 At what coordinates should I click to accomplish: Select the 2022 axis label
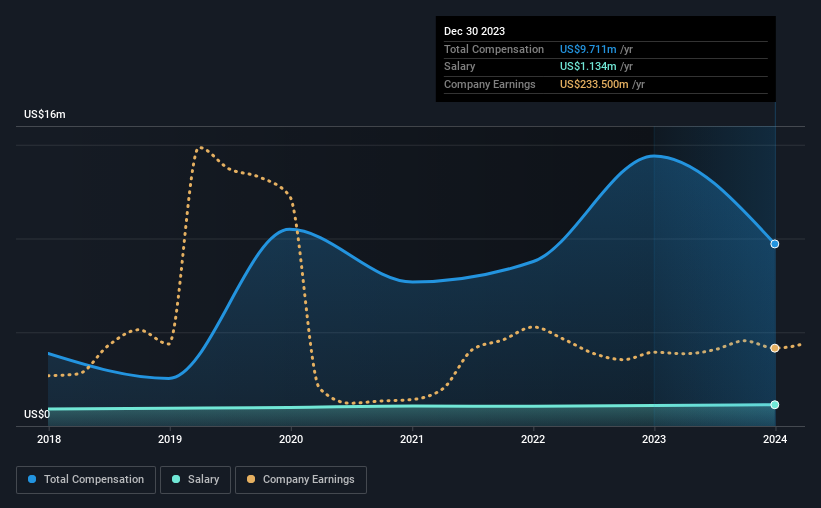[533, 439]
